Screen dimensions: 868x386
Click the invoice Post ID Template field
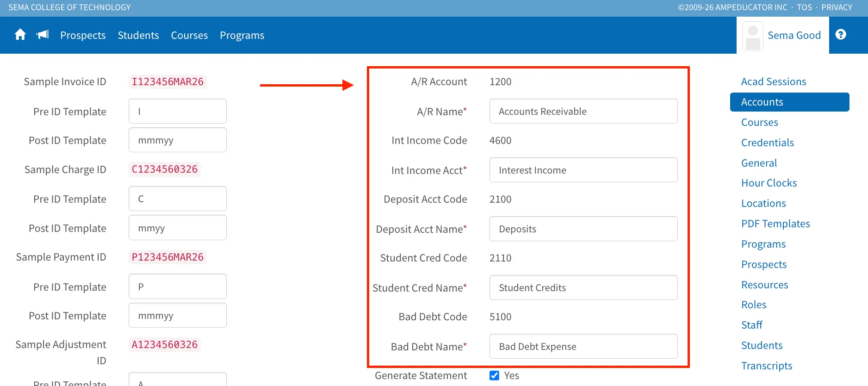[178, 140]
